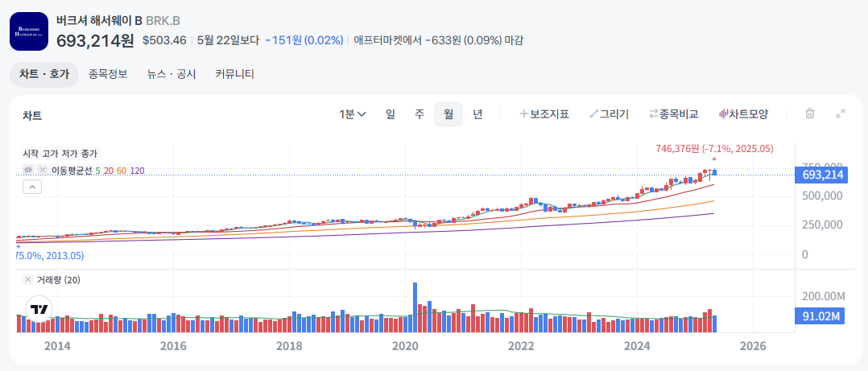Click the 2013.05 low price marker
Viewport: 868px width, 371px height.
click(51, 256)
